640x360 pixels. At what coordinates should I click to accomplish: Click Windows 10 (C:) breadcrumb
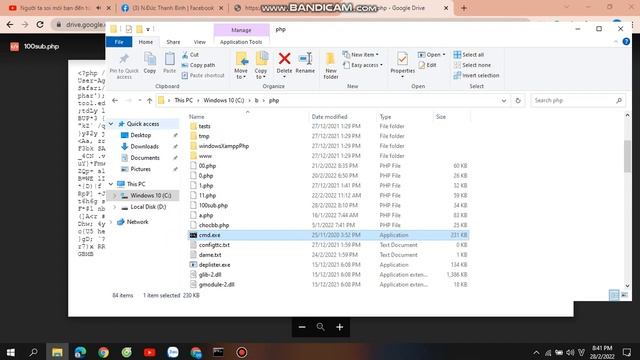coord(224,100)
